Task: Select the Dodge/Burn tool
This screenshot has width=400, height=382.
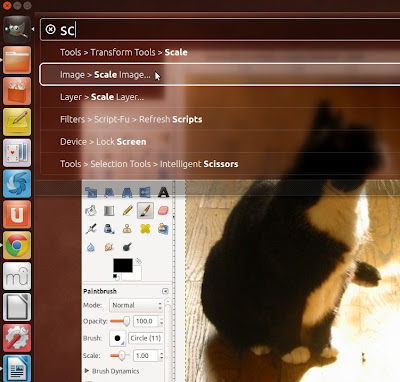Action: [127, 247]
